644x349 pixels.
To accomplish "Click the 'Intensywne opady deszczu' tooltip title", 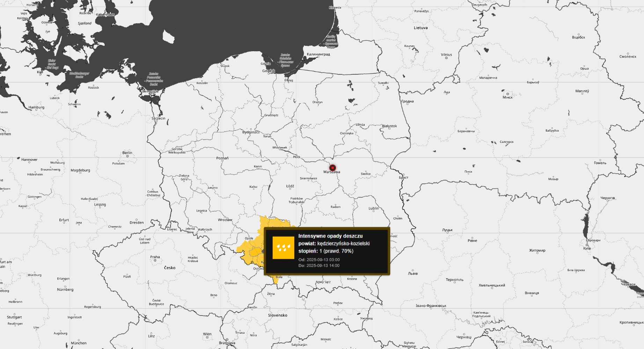I will click(330, 236).
